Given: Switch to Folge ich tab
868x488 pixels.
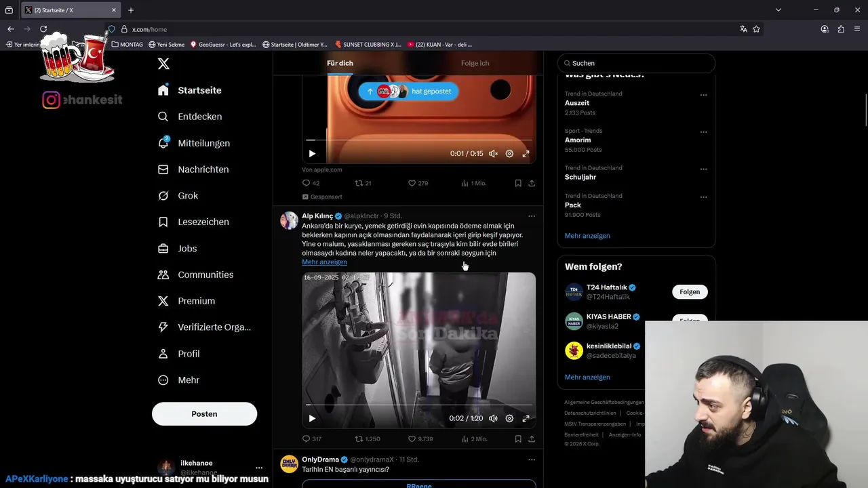Looking at the screenshot, I should tap(475, 63).
